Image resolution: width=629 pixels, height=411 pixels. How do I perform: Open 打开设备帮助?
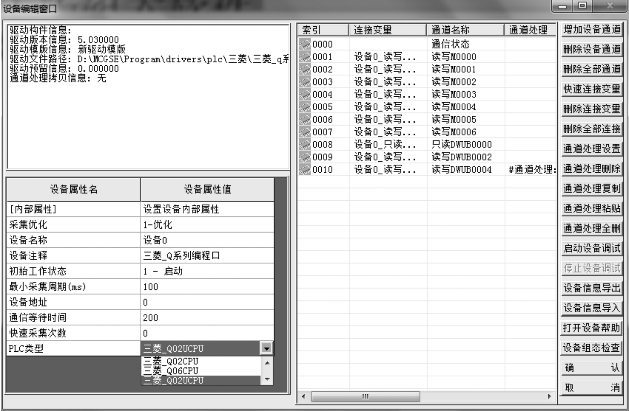coord(592,328)
